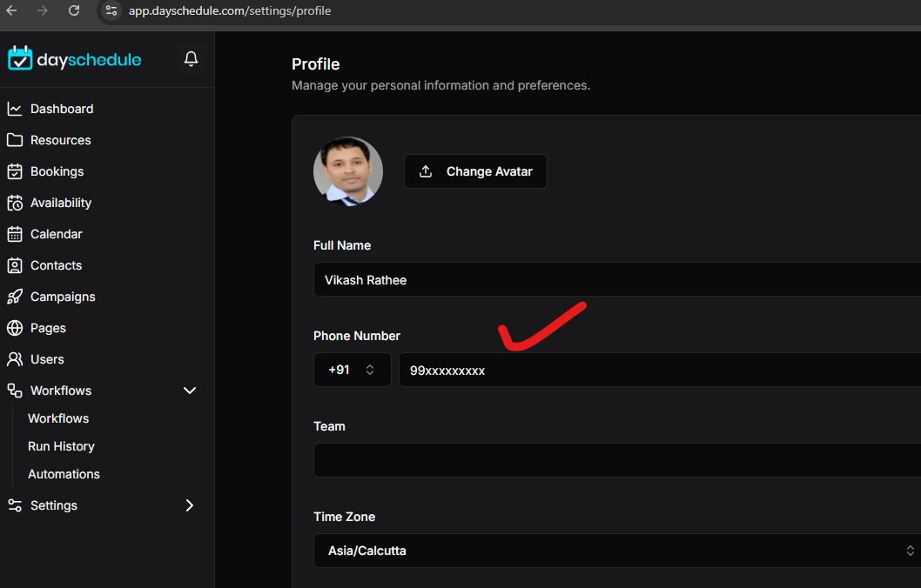This screenshot has width=921, height=588.
Task: Click the Full Name input field
Action: (617, 279)
